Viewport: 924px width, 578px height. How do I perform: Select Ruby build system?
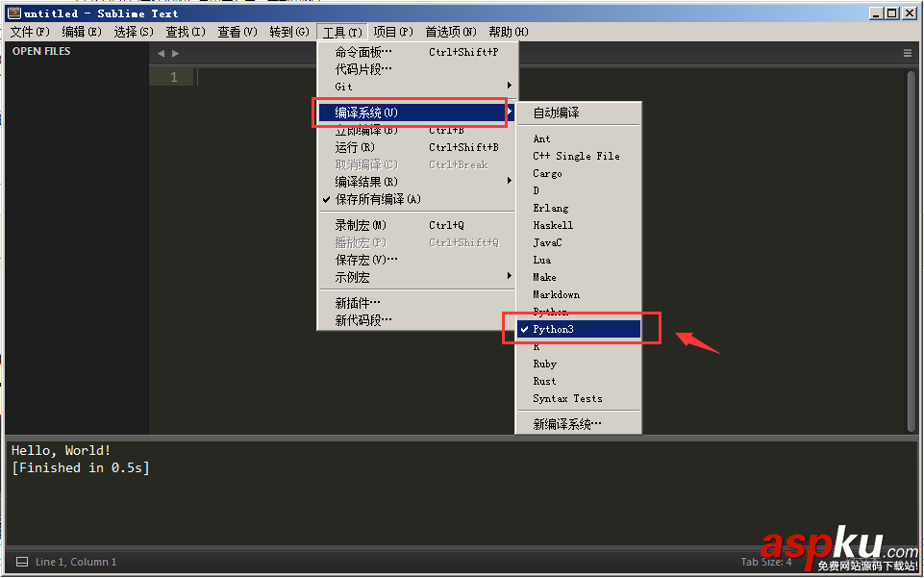pyautogui.click(x=579, y=364)
